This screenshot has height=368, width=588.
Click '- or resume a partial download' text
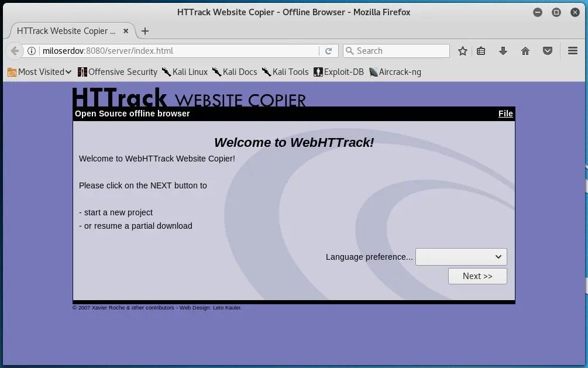pos(136,226)
